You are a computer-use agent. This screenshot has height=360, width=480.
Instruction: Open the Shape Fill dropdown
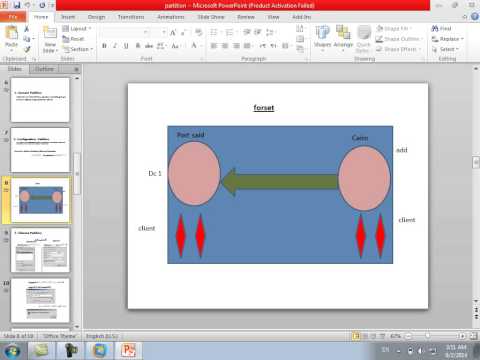tap(394, 29)
